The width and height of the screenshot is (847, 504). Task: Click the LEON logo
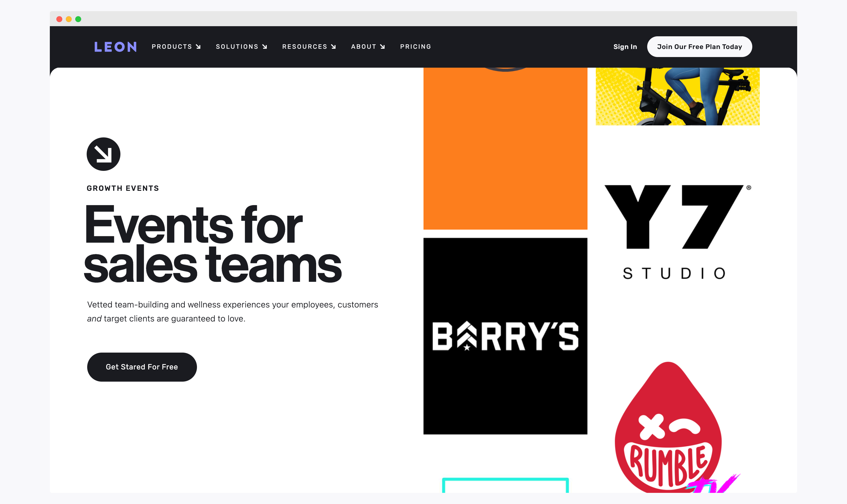tap(115, 46)
